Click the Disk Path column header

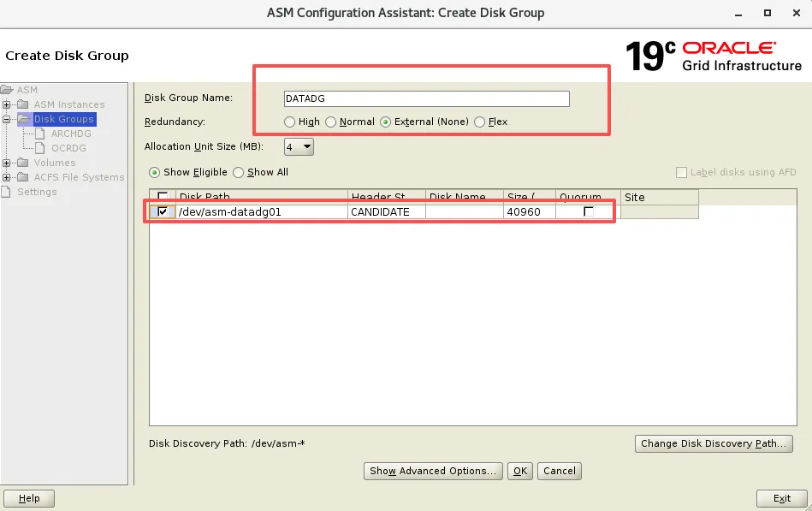point(262,197)
